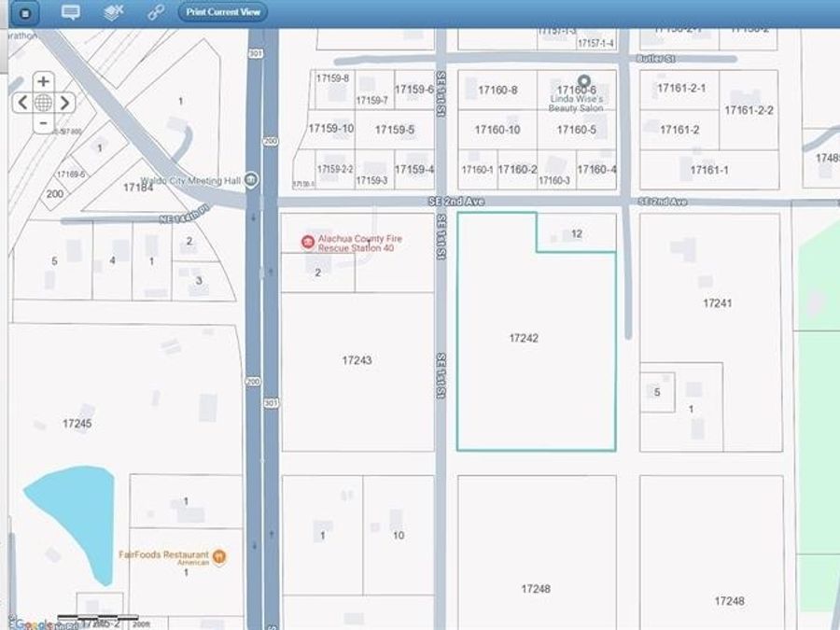Click parcel 12 next to highlighted lot
Screen dimensions: 840x630
[577, 233]
